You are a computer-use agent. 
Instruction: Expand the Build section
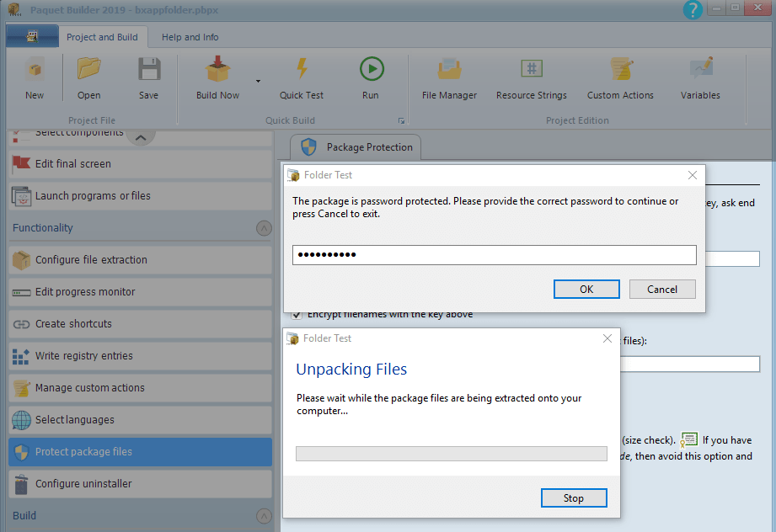click(264, 516)
